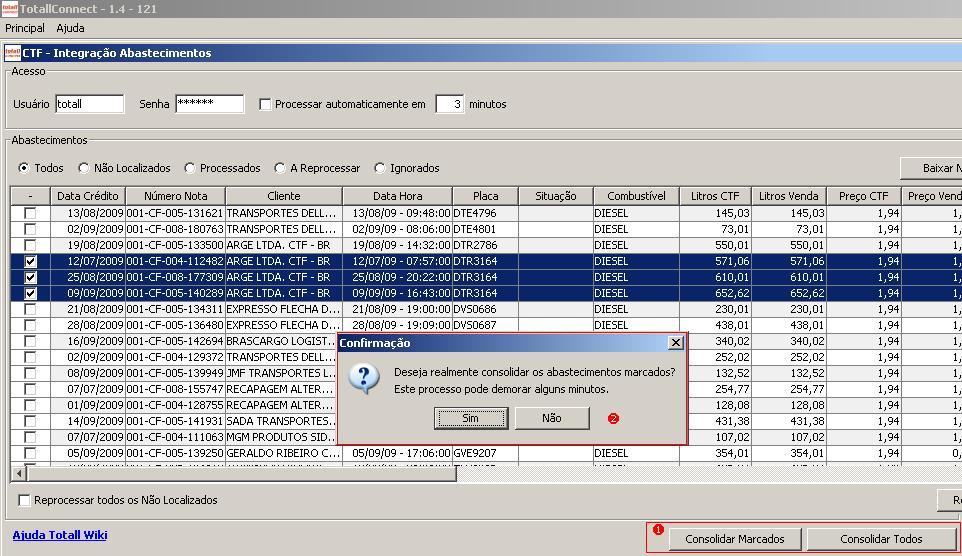Click client cell BRASCARGO LOGIST
Image resolution: width=962 pixels, height=556 pixels.
(281, 341)
